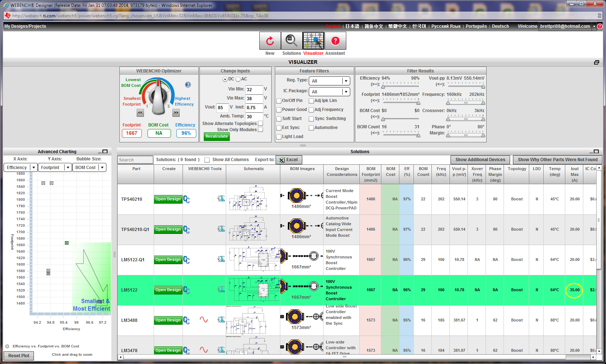Click the New toolbar icon
This screenshot has width=606, height=364.
pyautogui.click(x=269, y=41)
